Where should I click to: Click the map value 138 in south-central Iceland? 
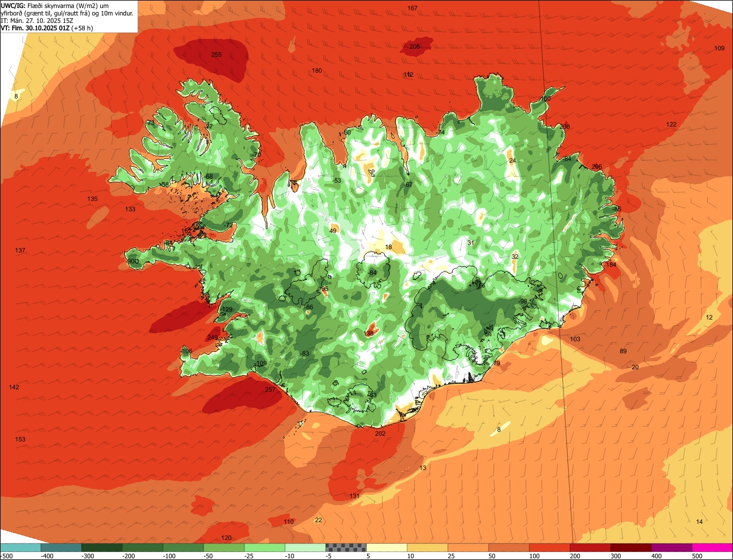point(369,334)
